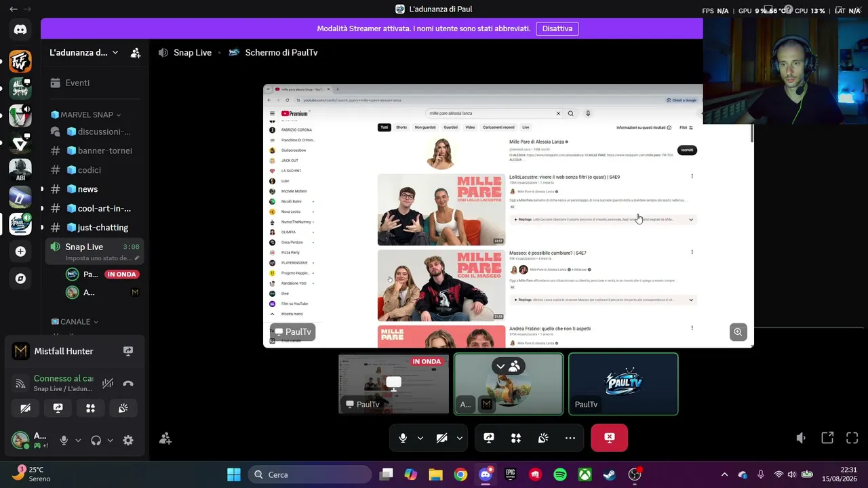Stop streaming with the red screen button
This screenshot has height=488, width=868.
pos(610,438)
